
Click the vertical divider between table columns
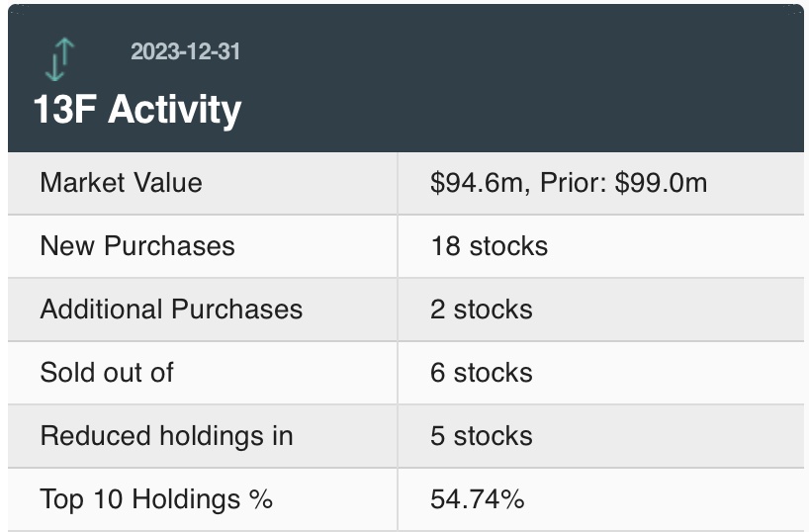pyautogui.click(x=398, y=341)
